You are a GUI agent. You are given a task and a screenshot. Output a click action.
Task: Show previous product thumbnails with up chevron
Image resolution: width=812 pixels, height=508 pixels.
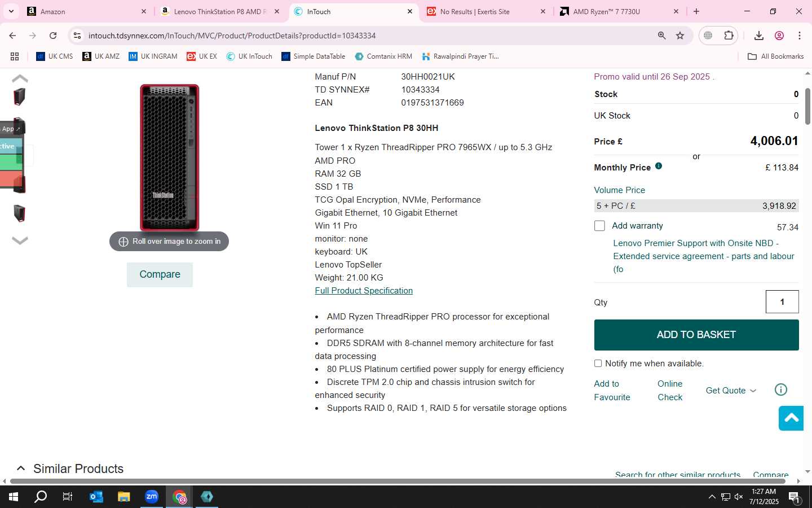tap(20, 78)
